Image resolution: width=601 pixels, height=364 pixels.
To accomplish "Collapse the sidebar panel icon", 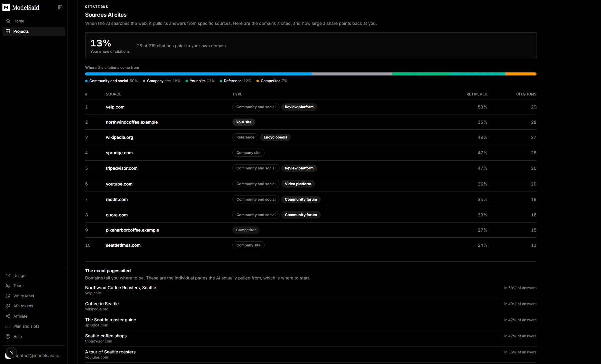I will [60, 7].
